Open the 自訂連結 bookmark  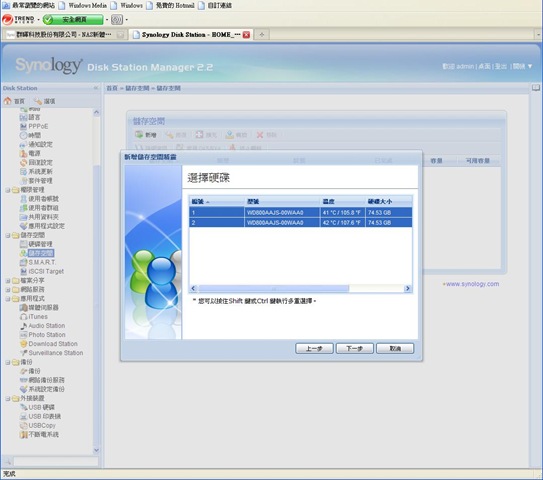(x=215, y=5)
